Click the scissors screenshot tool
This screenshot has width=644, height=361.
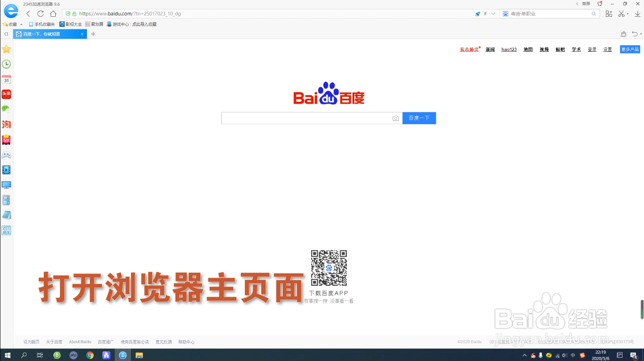click(621, 14)
